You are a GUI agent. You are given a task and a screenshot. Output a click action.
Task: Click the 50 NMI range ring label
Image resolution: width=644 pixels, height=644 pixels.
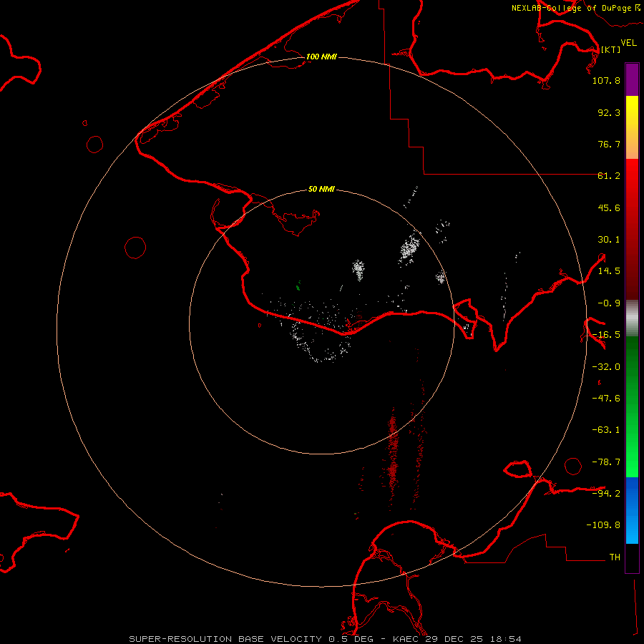pos(321,190)
